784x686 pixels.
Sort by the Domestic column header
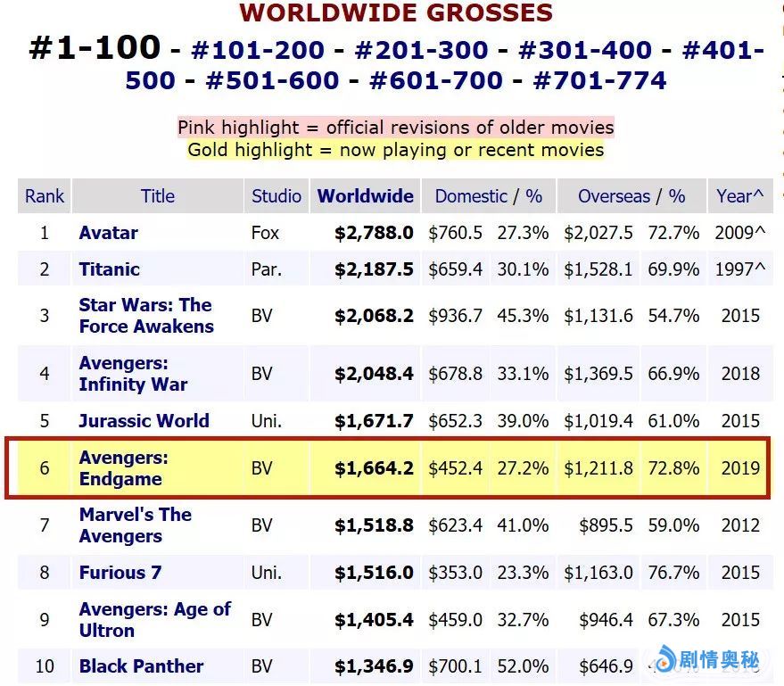click(470, 196)
